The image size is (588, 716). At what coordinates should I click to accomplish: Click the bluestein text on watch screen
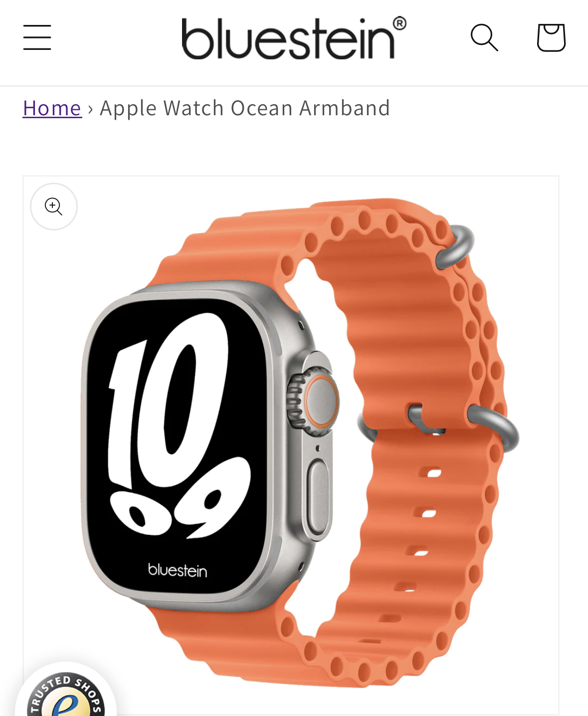(x=178, y=570)
